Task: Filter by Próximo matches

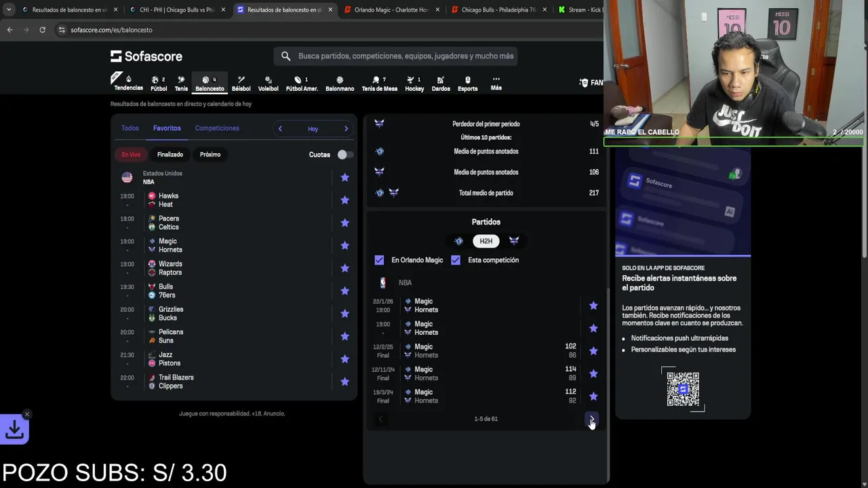Action: (x=210, y=155)
